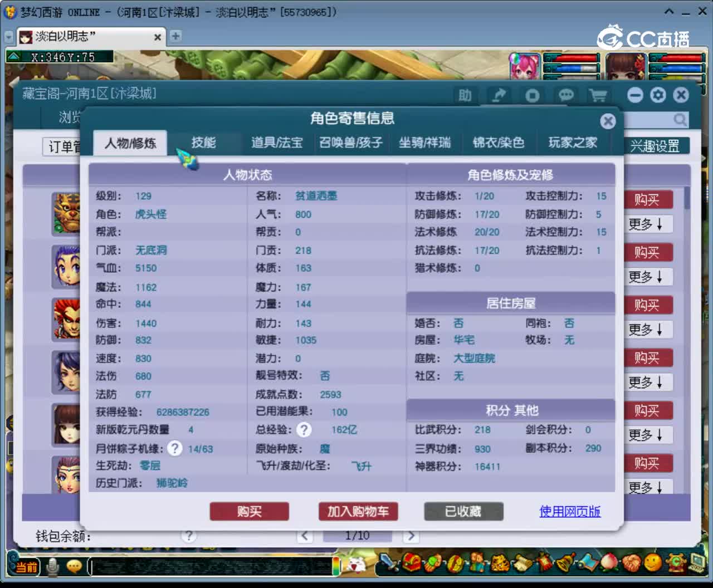The width and height of the screenshot is (713, 588).
Task: Open 兴趣设置 button
Action: [656, 146]
